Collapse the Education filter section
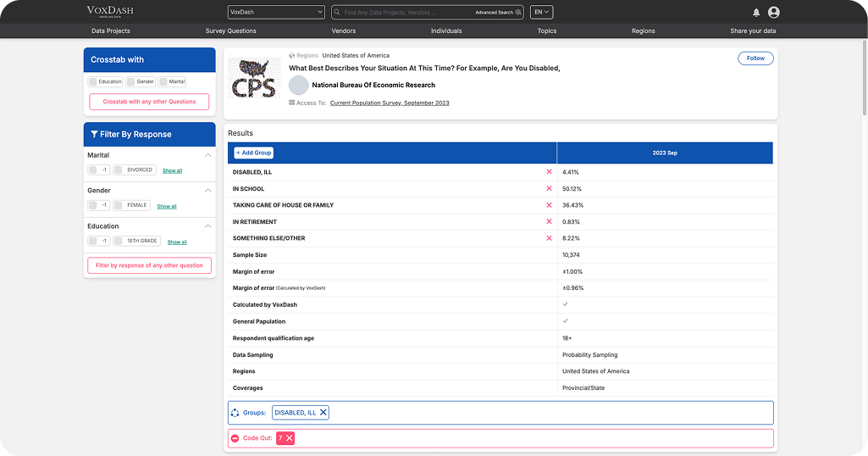This screenshot has width=868, height=456. click(208, 226)
